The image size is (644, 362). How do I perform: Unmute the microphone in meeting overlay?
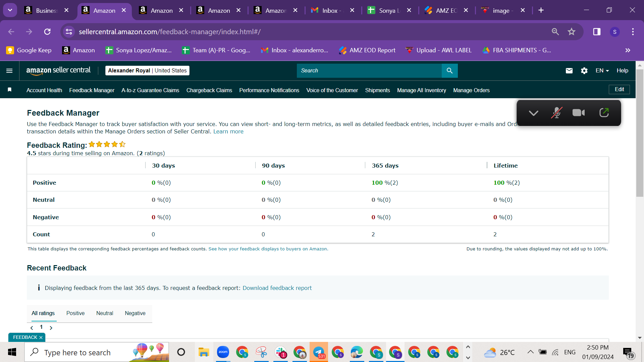coord(556,113)
